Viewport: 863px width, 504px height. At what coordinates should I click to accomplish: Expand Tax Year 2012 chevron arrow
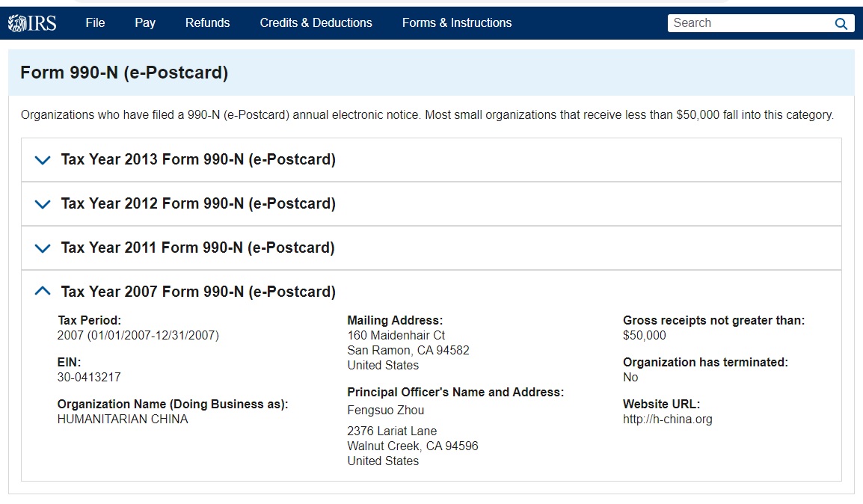click(43, 204)
